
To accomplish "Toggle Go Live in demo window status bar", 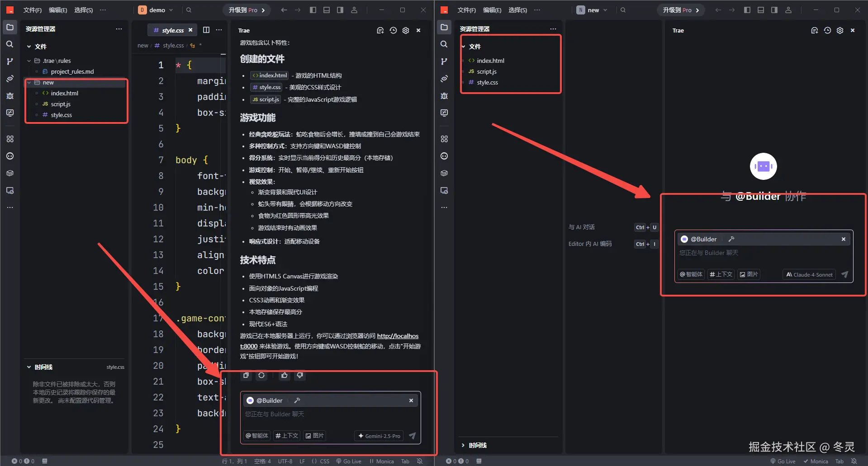I will click(349, 461).
